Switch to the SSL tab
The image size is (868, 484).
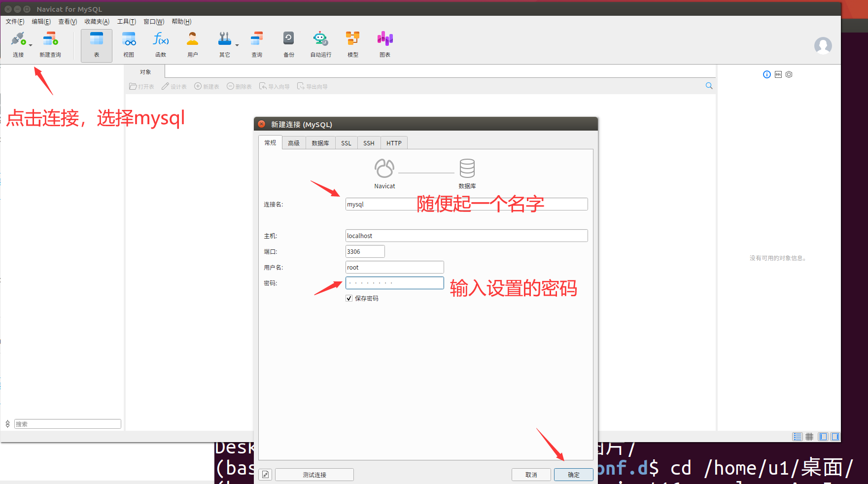pos(347,143)
